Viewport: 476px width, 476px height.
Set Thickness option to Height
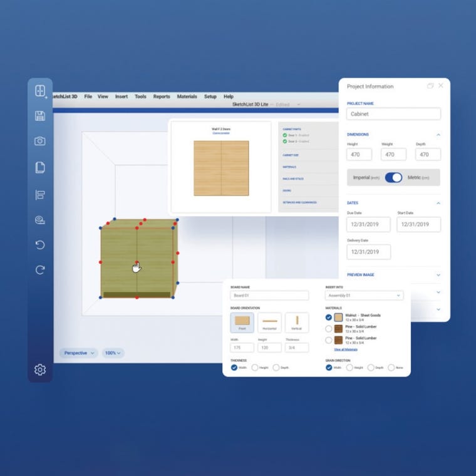pos(255,368)
